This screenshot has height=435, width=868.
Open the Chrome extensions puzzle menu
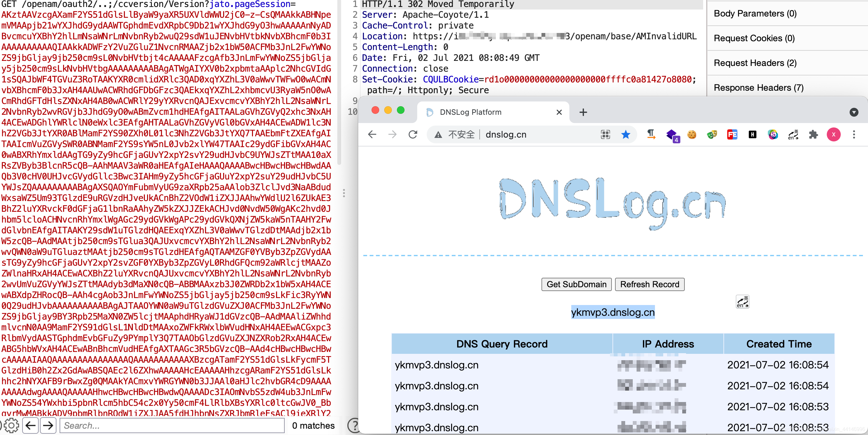(x=813, y=135)
